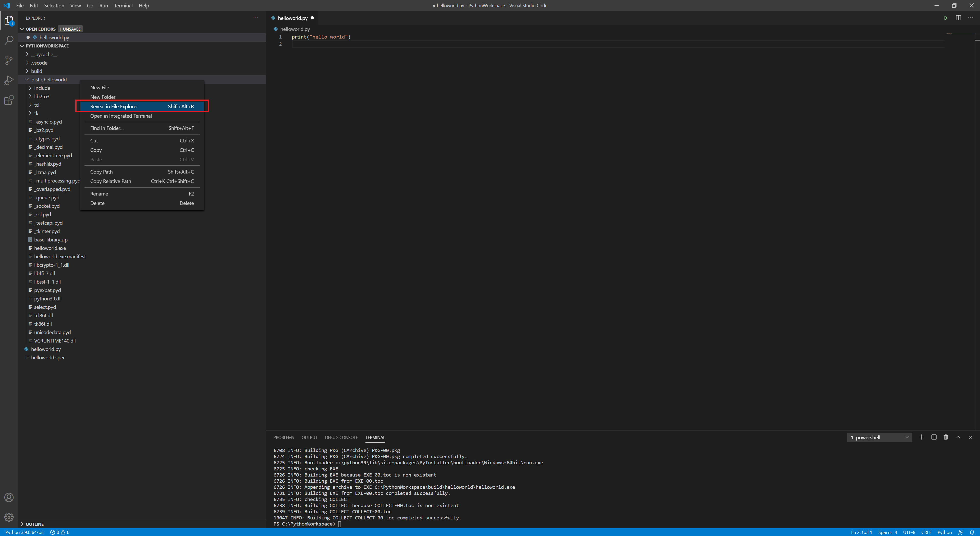Screen dimensions: 980x536
Task: Create new terminal with plus icon
Action: pyautogui.click(x=921, y=437)
